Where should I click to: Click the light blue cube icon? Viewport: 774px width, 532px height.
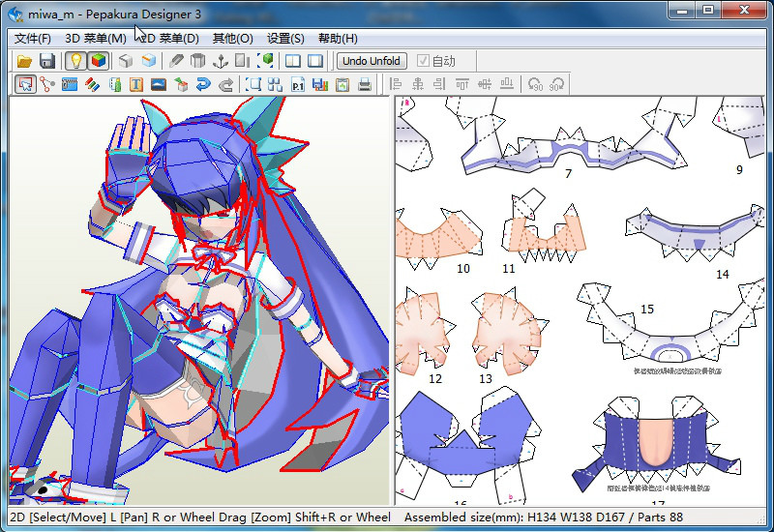pyautogui.click(x=149, y=61)
